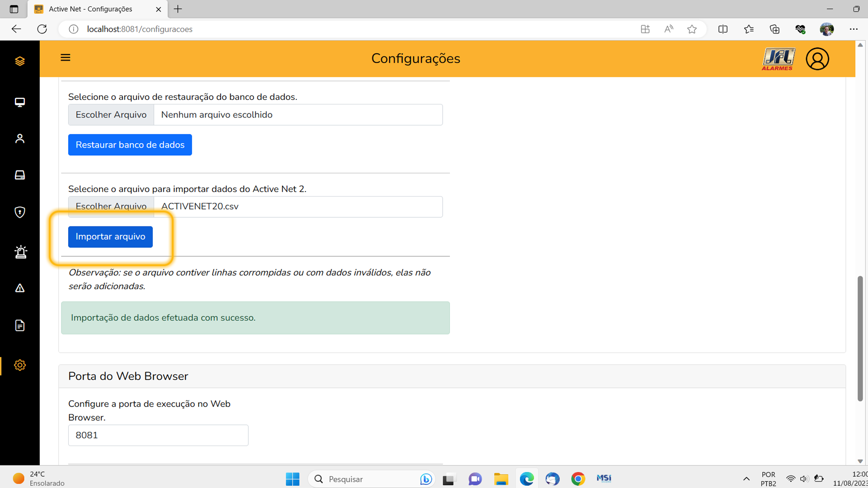Reload the page with the refresh icon
868x488 pixels.
pyautogui.click(x=42, y=29)
